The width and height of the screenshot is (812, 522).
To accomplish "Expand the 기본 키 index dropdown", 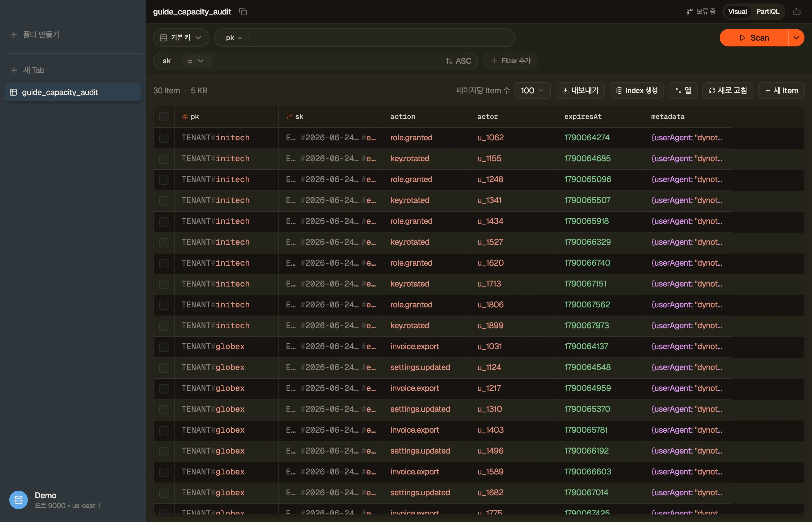I will (181, 38).
